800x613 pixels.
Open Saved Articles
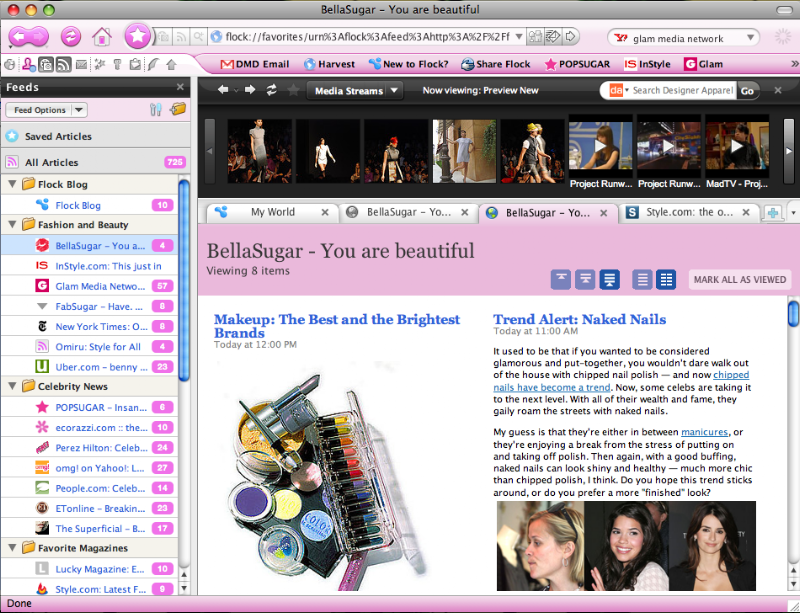point(96,136)
